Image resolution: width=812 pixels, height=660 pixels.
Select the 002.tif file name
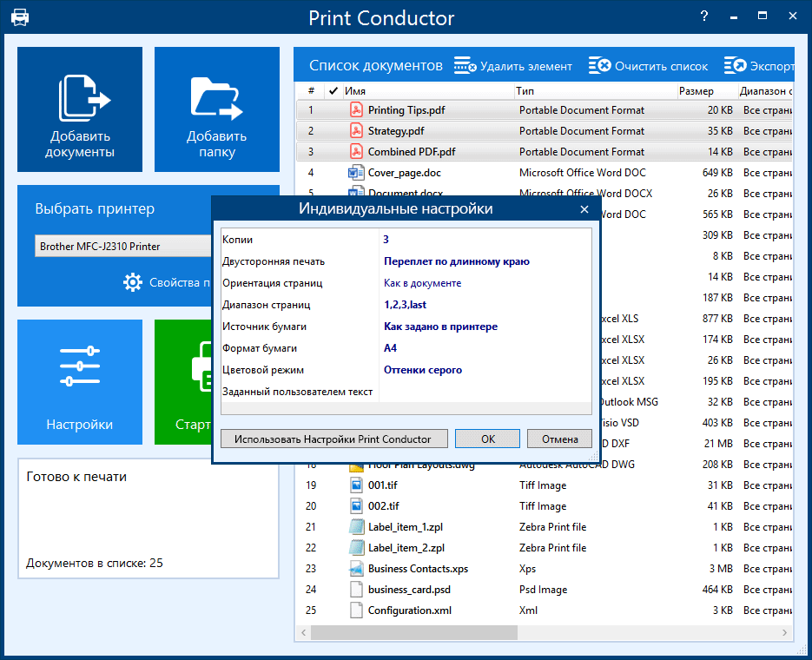coord(384,505)
